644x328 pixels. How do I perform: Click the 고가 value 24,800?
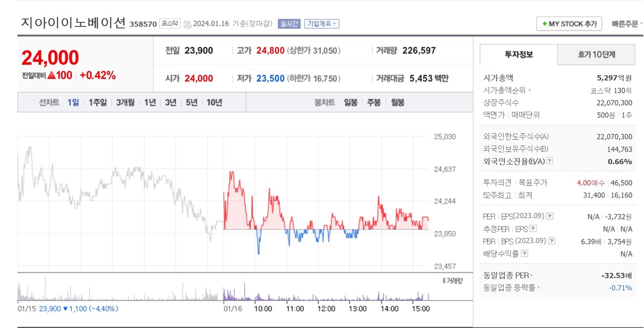click(270, 50)
